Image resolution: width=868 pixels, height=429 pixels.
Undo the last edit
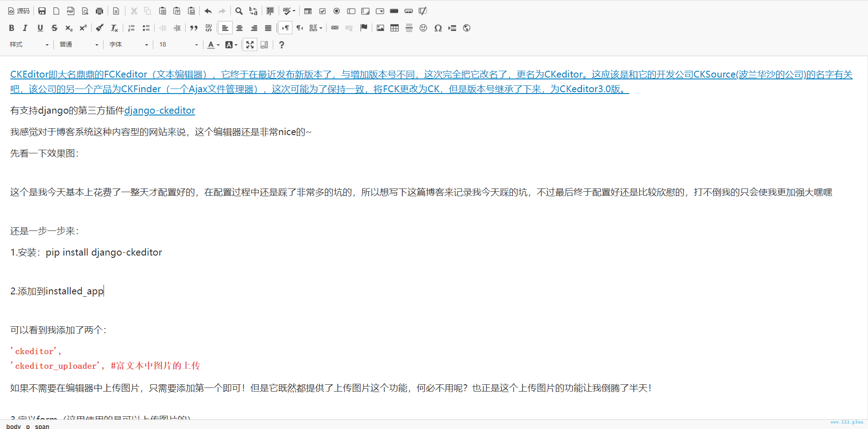208,11
